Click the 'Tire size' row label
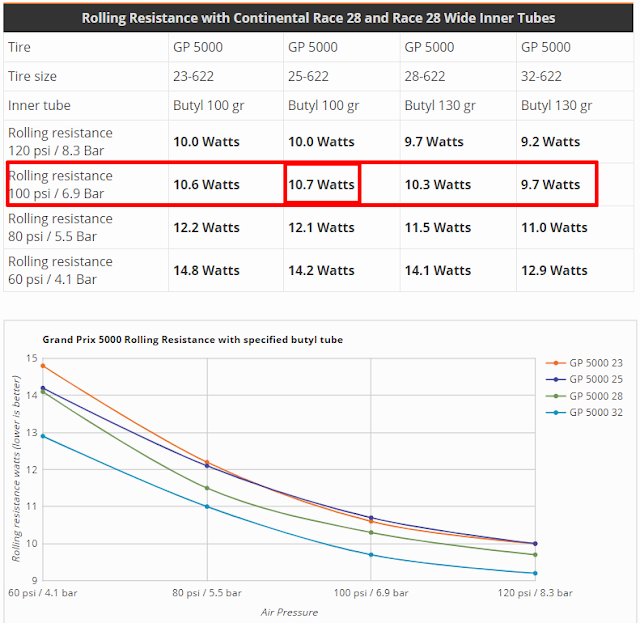 click(32, 76)
